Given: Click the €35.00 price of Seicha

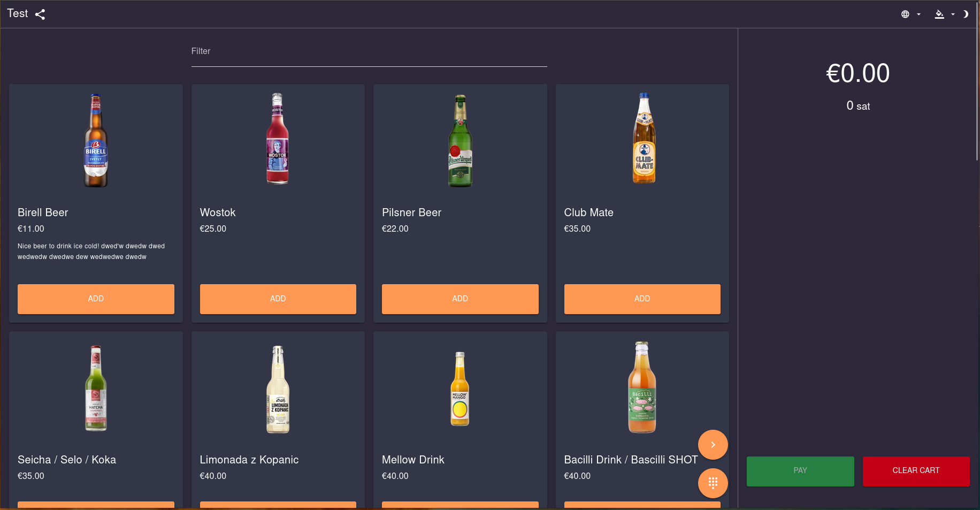Looking at the screenshot, I should [x=31, y=476].
